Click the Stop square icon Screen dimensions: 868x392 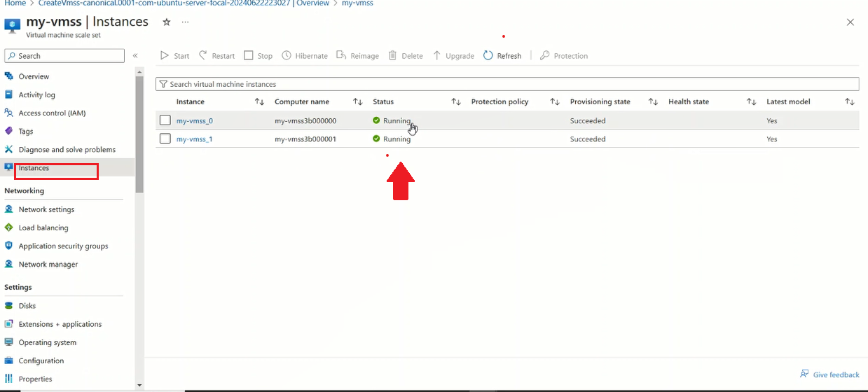point(249,55)
